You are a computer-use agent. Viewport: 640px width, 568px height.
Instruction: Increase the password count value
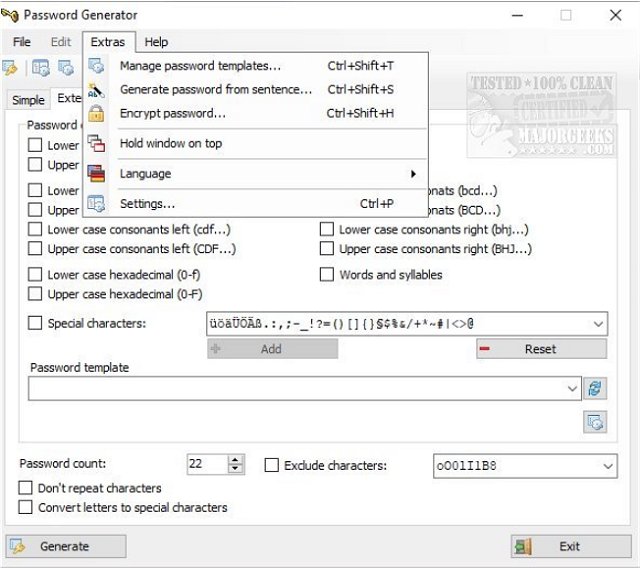pos(235,459)
